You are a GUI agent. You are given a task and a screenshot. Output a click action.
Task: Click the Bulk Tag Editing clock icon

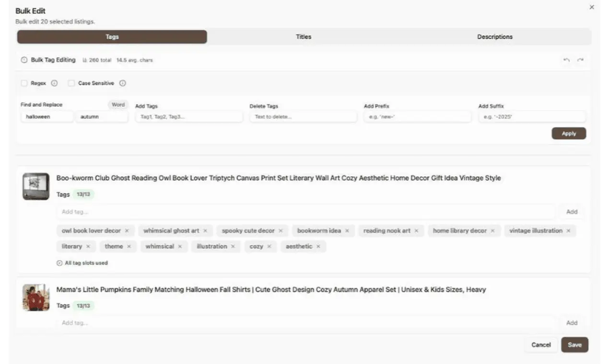pos(24,60)
